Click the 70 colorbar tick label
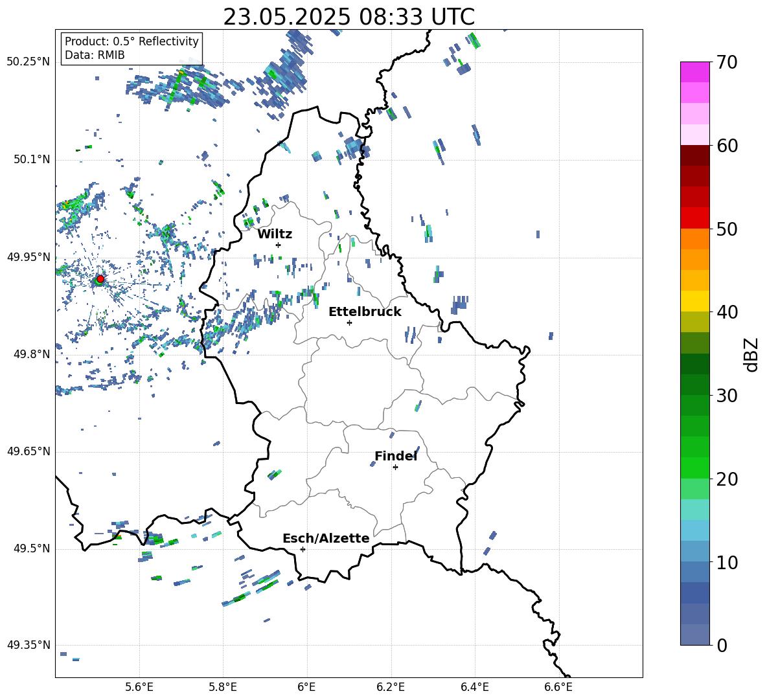Screen dimensions: 767x700 tap(727, 62)
